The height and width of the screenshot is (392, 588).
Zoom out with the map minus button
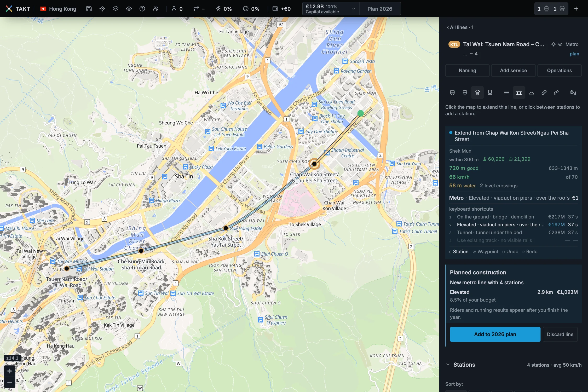(9, 383)
